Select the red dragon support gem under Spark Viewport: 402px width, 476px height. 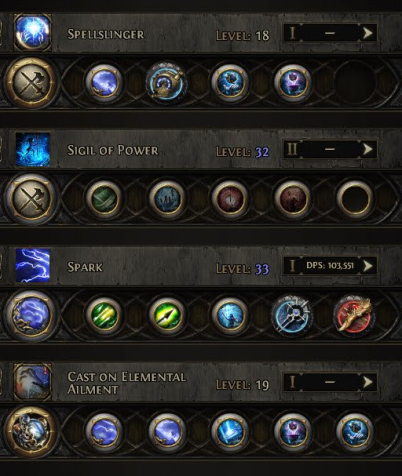coord(355,315)
